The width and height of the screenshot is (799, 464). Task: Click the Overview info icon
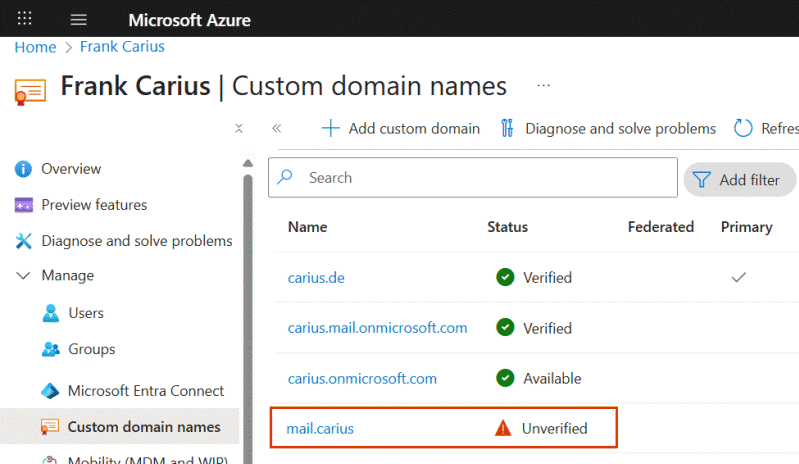pos(23,169)
